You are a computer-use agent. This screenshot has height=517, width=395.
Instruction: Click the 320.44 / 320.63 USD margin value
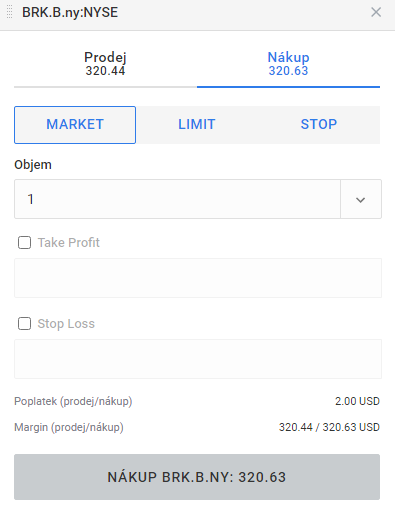[329, 427]
